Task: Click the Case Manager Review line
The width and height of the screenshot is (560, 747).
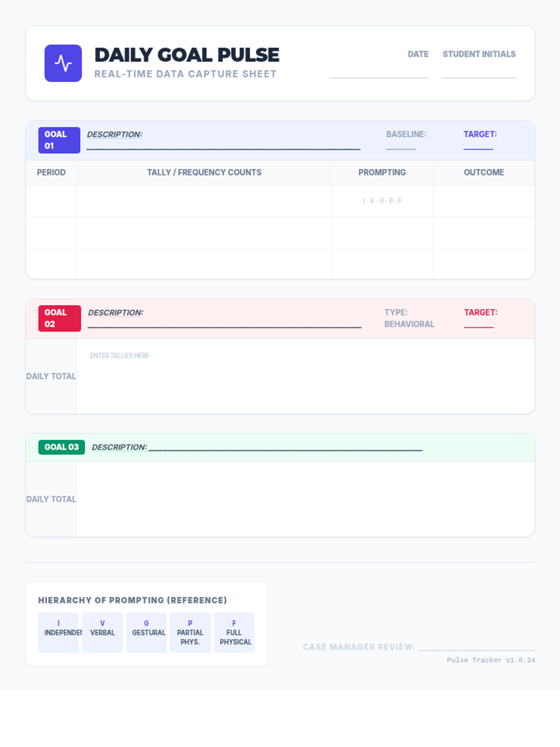Action: (476, 647)
